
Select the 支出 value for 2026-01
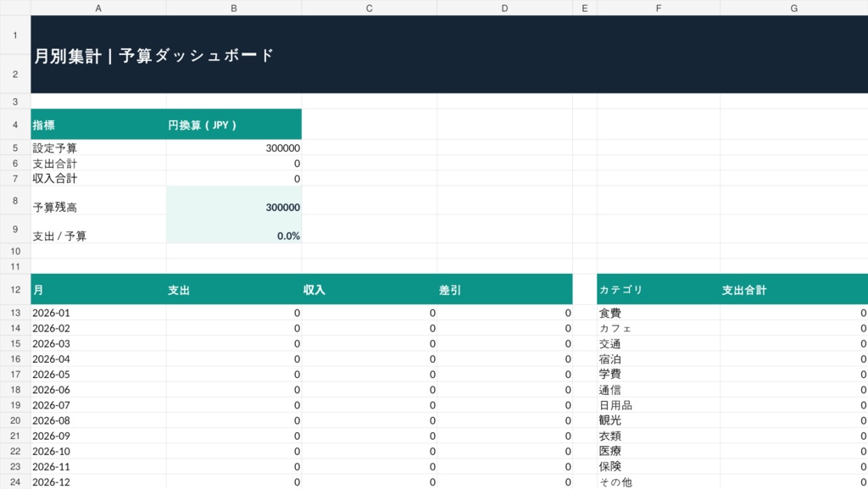point(234,313)
